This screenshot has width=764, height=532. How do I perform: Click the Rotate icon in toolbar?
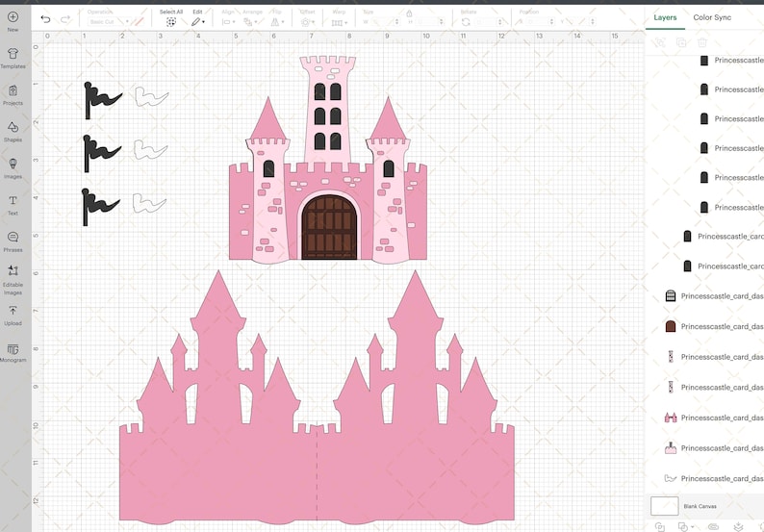point(467,22)
